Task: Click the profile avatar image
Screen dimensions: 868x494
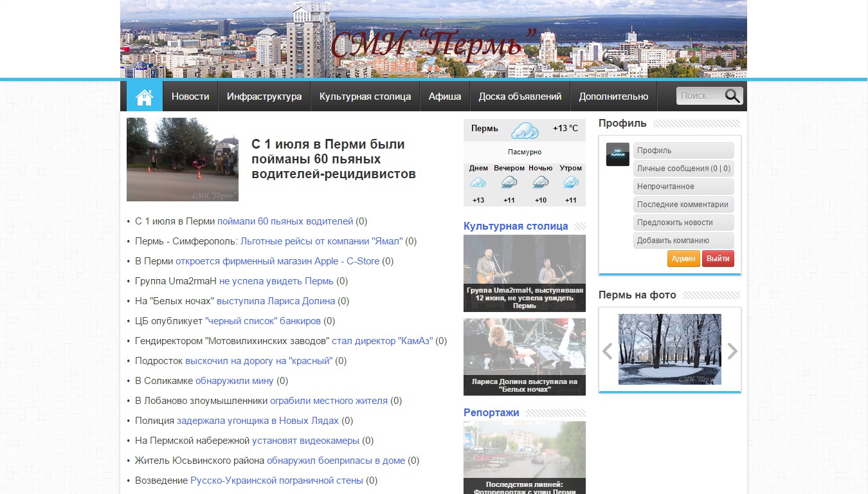Action: click(618, 154)
